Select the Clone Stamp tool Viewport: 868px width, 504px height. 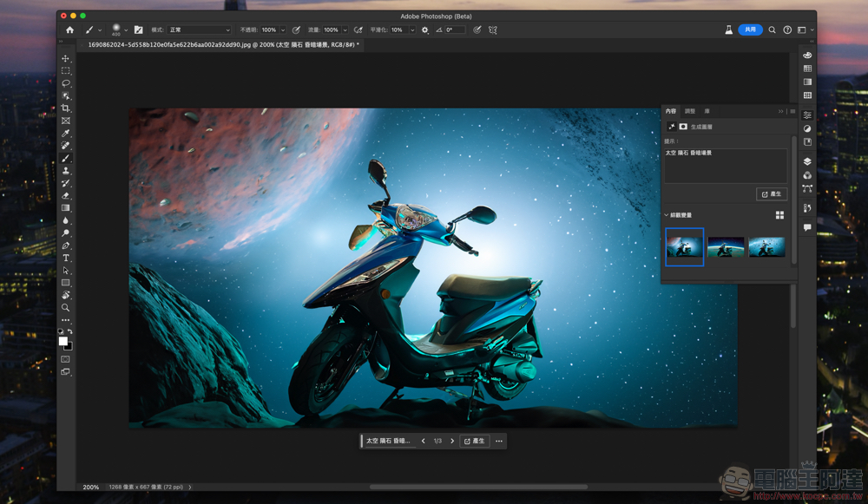pyautogui.click(x=66, y=171)
